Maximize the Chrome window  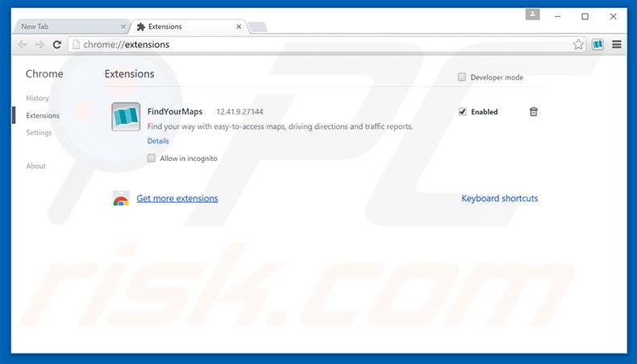[x=585, y=17]
